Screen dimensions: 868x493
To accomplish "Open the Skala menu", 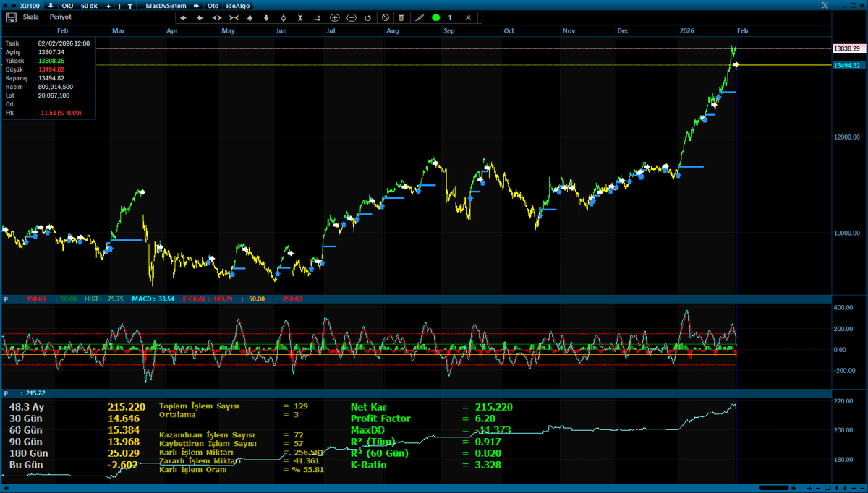I will pyautogui.click(x=31, y=17).
